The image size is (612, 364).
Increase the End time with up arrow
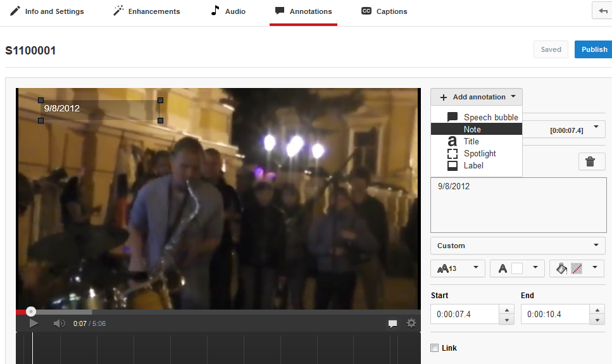tap(597, 310)
